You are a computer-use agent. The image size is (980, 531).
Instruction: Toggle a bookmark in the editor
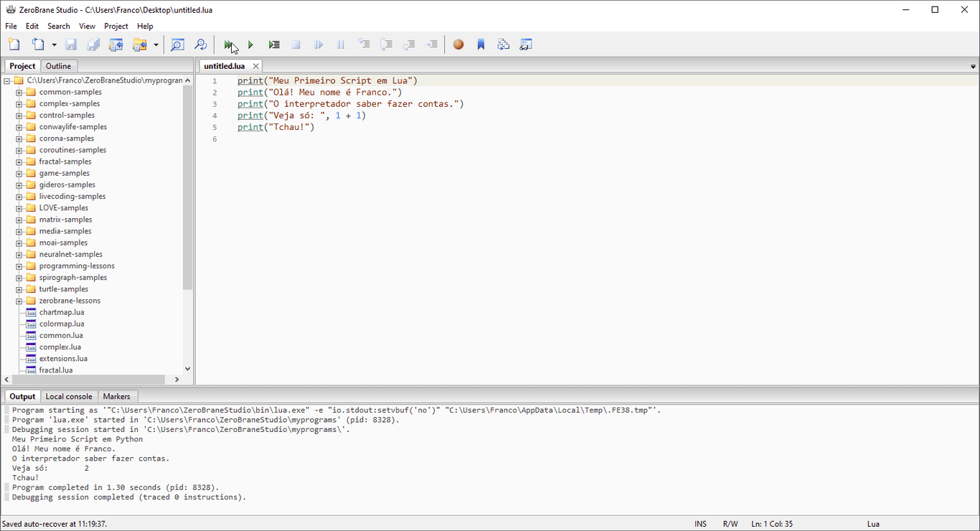tap(481, 44)
